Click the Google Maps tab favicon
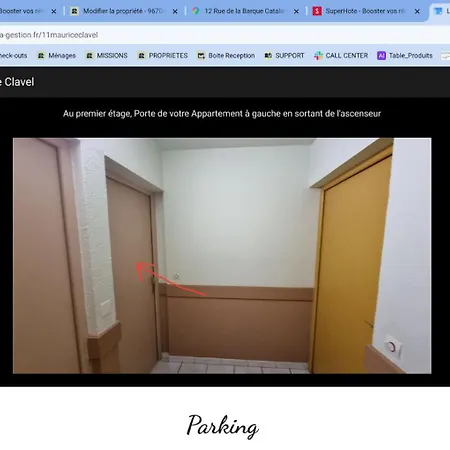 coord(196,11)
